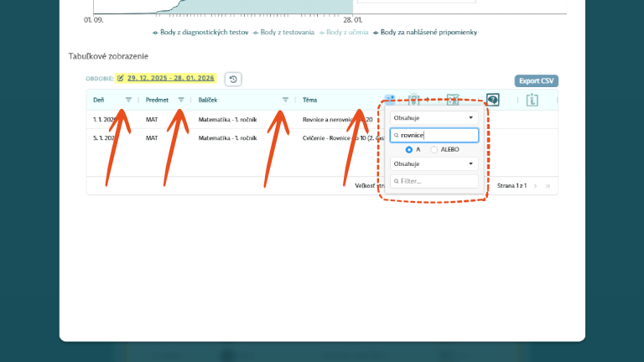The height and width of the screenshot is (362, 644).
Task: Click the info book column icon
Action: pos(532,100)
